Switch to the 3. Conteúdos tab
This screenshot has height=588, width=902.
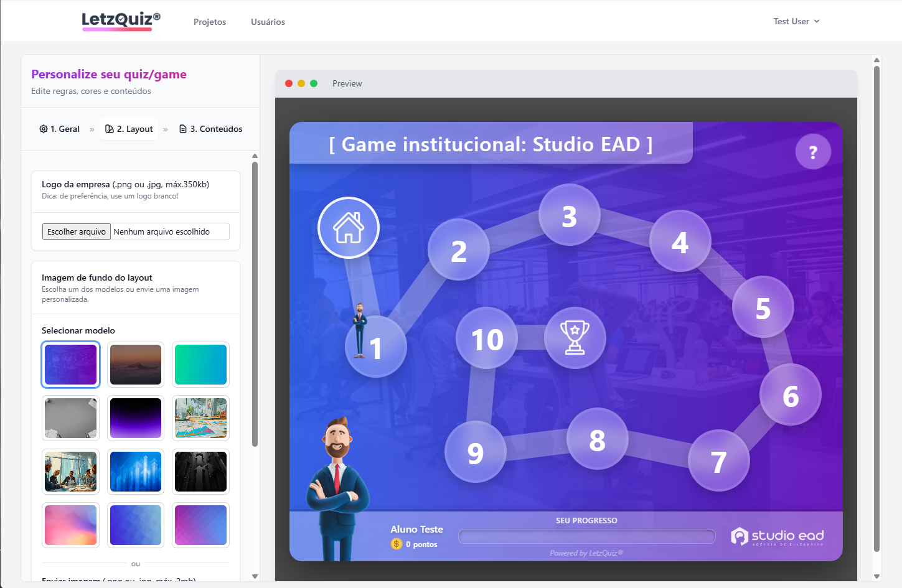[x=210, y=129]
